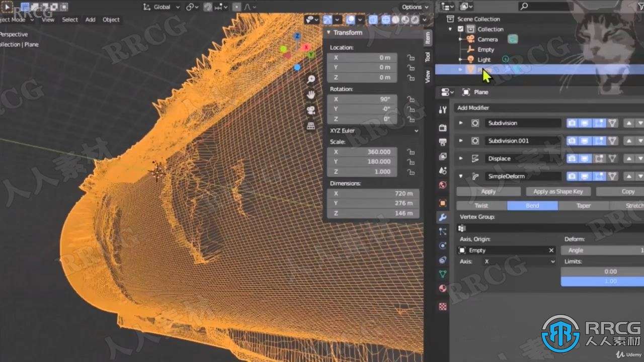Toggle proportional editing button in header
The image size is (644, 362).
click(x=237, y=7)
